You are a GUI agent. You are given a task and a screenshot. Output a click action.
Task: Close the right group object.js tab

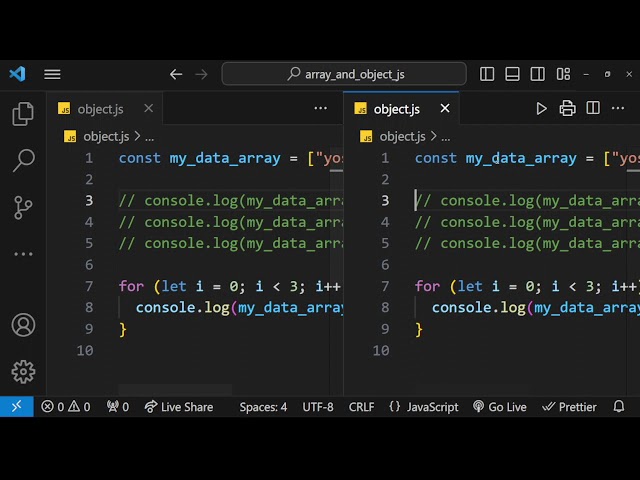pos(445,109)
